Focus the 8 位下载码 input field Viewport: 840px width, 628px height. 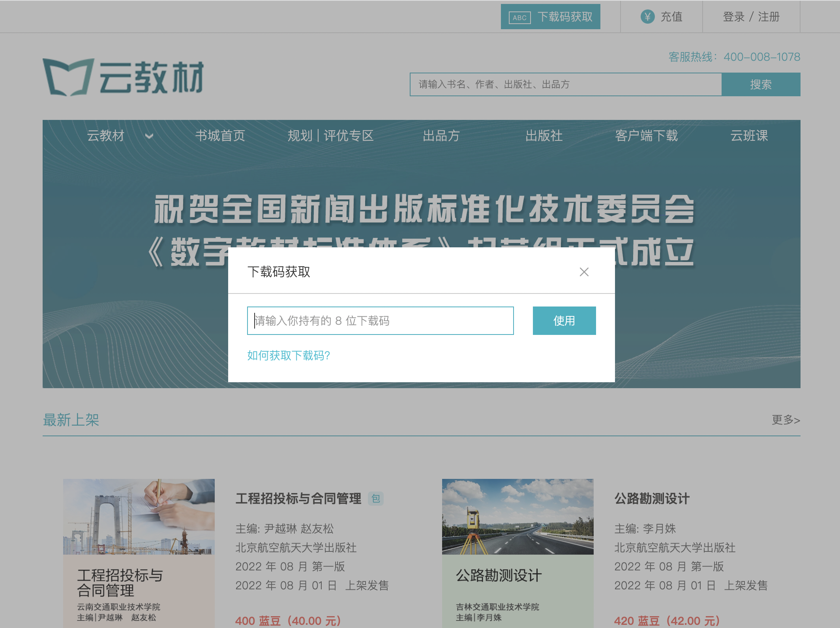tap(381, 321)
